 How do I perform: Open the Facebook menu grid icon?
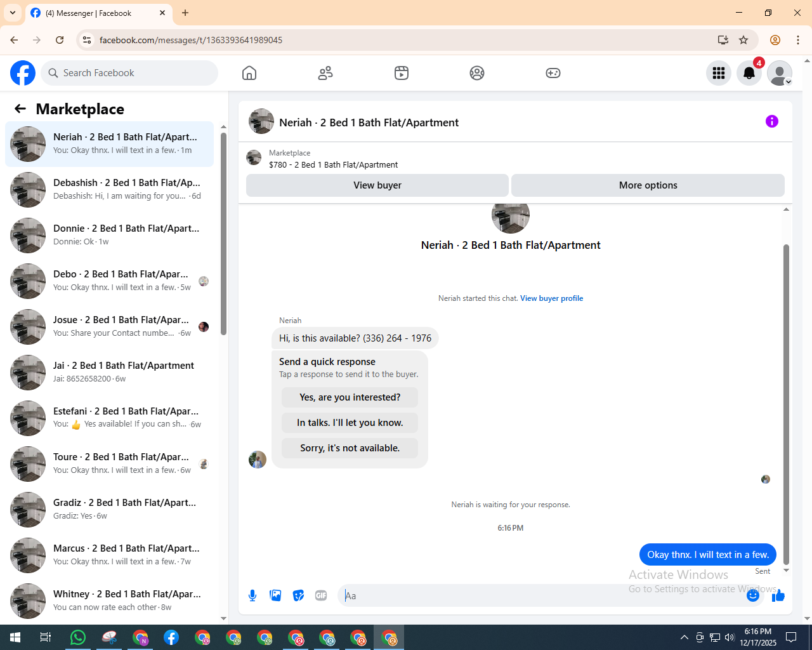pyautogui.click(x=719, y=73)
